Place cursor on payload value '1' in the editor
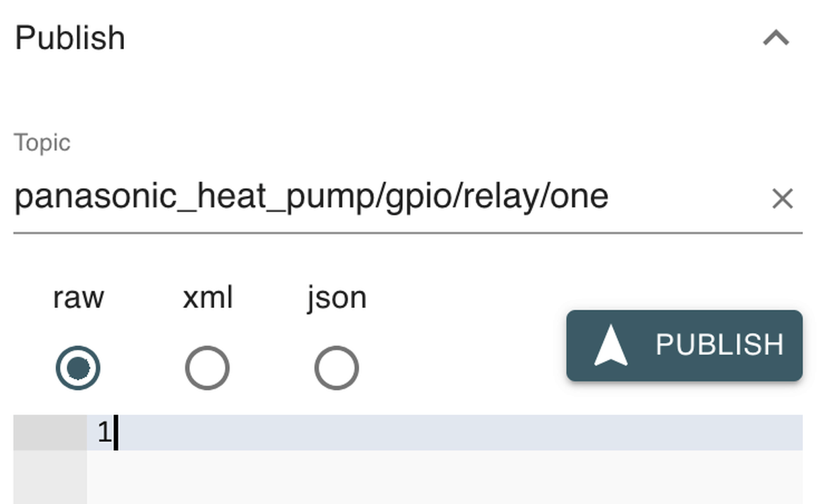 104,432
